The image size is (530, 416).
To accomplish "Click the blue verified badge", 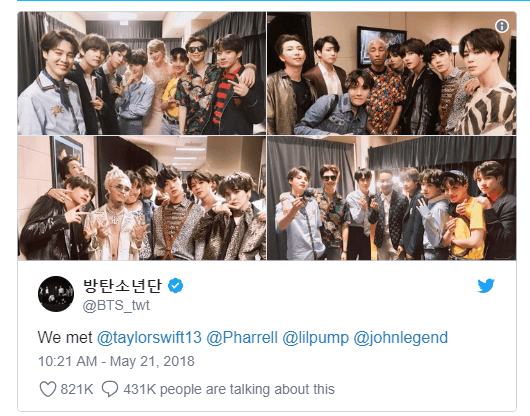I will pos(176,286).
